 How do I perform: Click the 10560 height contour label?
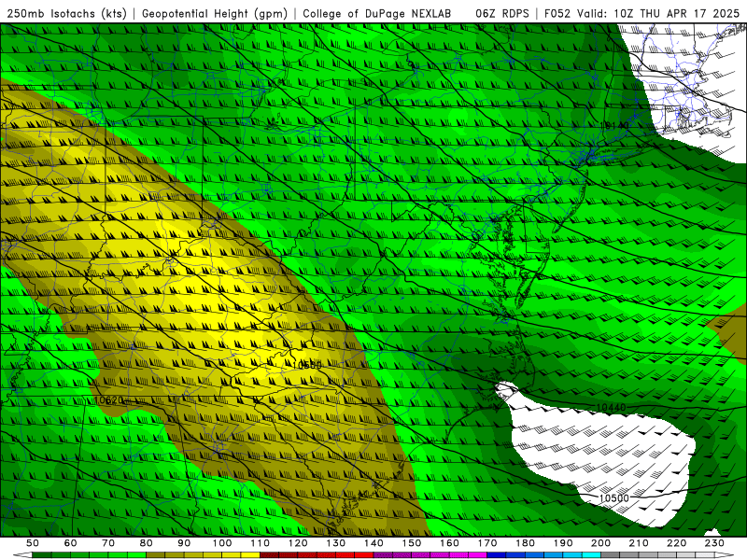[307, 365]
